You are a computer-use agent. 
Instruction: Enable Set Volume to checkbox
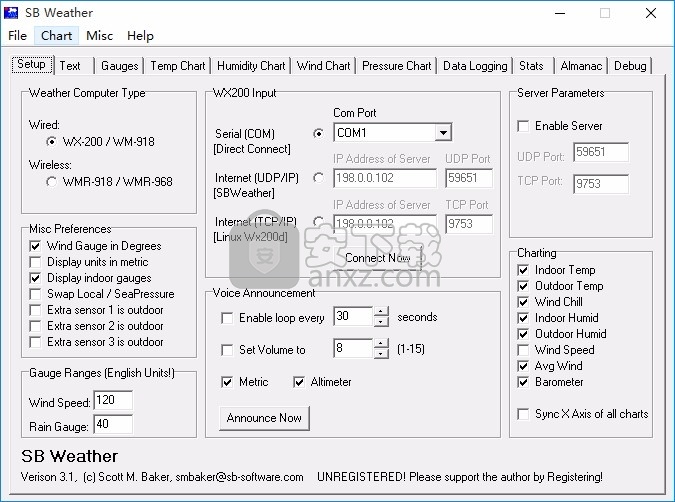click(227, 350)
